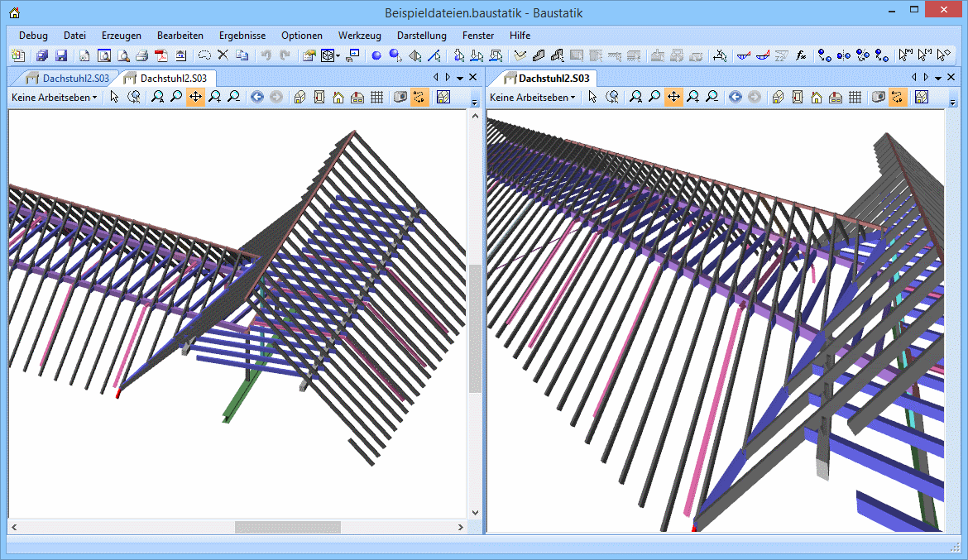Open 'Keine Arbeitseben' dropdown in left pane
The height and width of the screenshot is (560, 968).
(x=54, y=98)
